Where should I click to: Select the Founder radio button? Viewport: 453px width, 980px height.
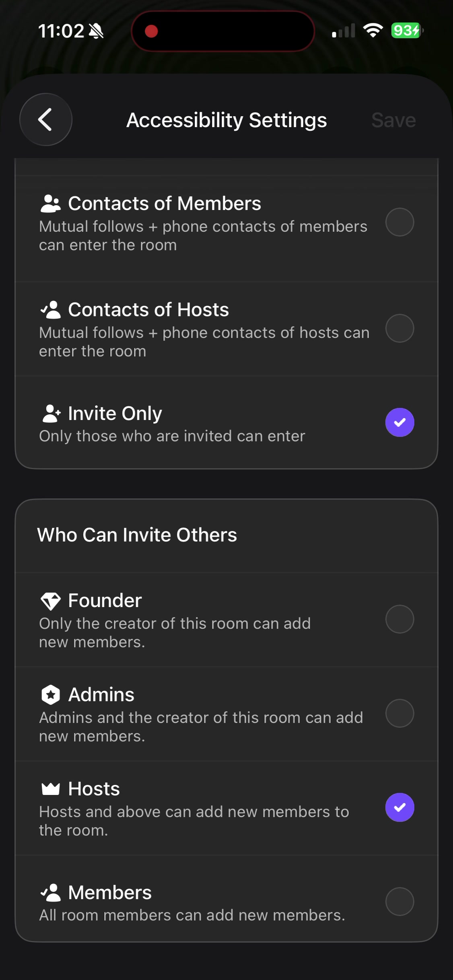point(399,619)
